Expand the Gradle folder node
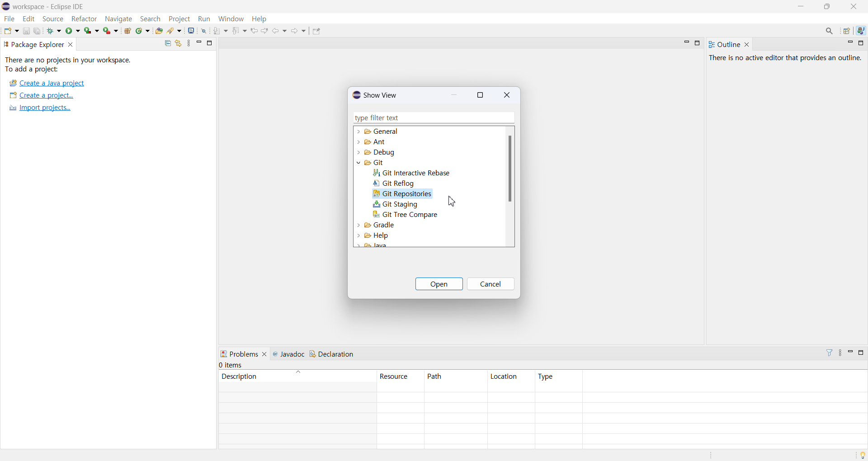Screen dimensions: 868x461 [x=359, y=226]
